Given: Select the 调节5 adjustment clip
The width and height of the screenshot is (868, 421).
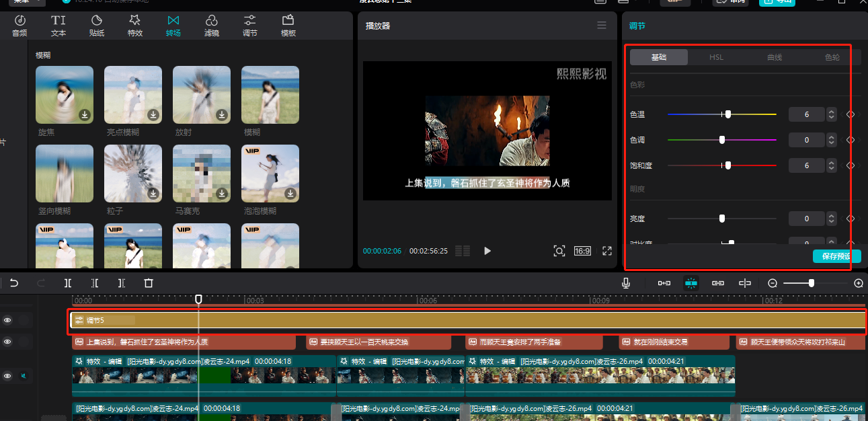Looking at the screenshot, I should (x=469, y=320).
